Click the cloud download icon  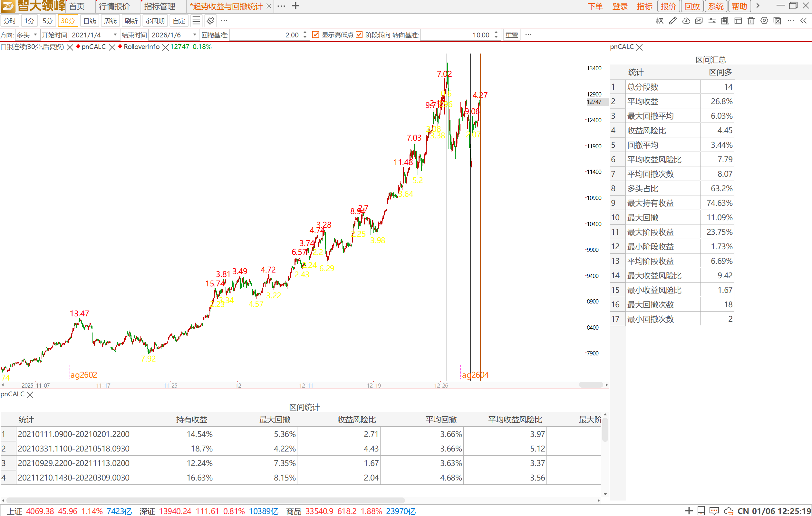[x=686, y=21]
